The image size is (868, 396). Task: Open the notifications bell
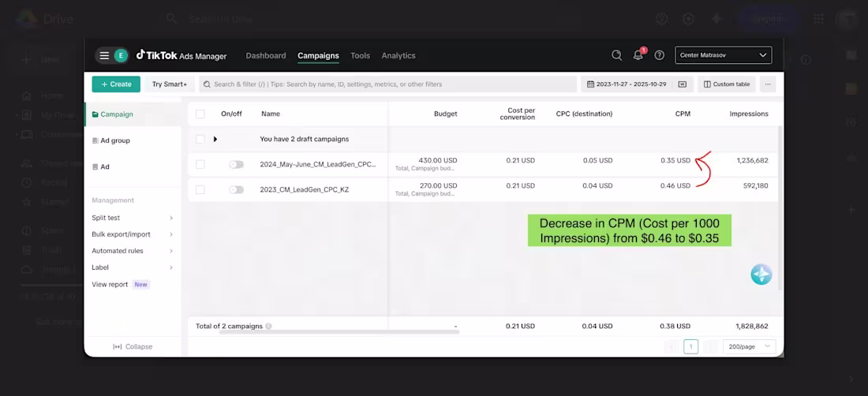639,54
